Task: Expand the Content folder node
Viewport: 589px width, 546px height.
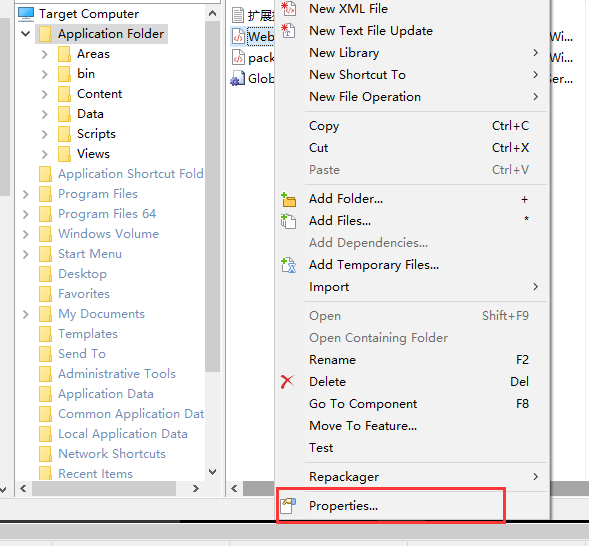Action: pyautogui.click(x=45, y=94)
